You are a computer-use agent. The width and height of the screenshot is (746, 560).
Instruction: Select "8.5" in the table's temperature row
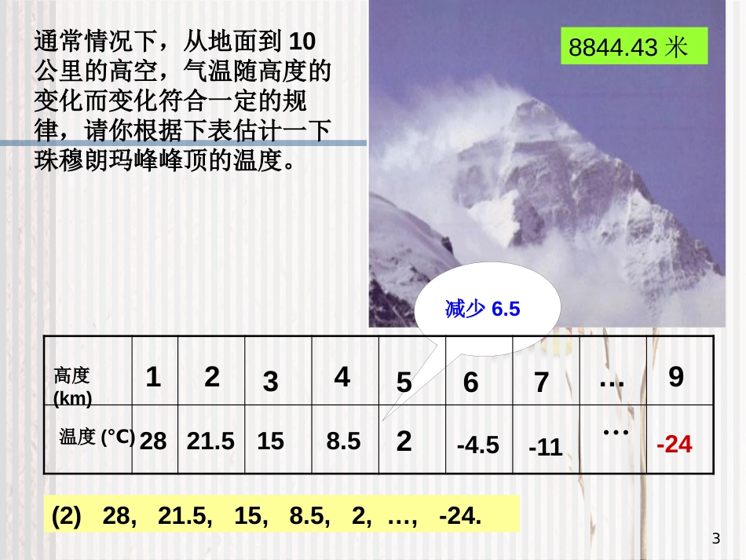[x=343, y=441]
